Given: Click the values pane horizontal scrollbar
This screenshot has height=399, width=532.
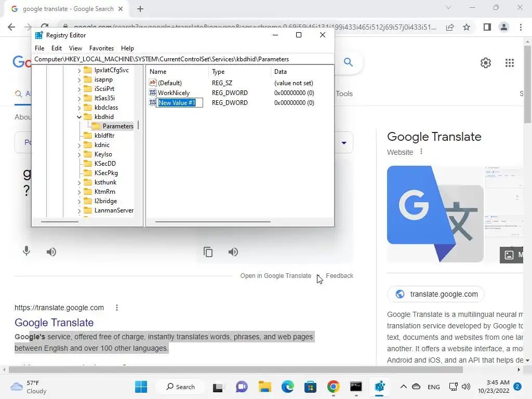Looking at the screenshot, I should click(x=212, y=221).
